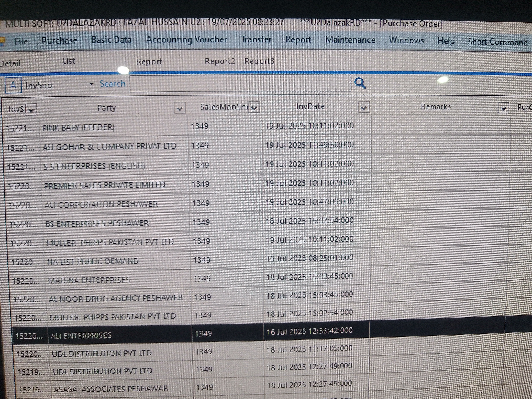Switch to the Report2 tab
Viewport: 532px width, 399px height.
click(x=220, y=61)
